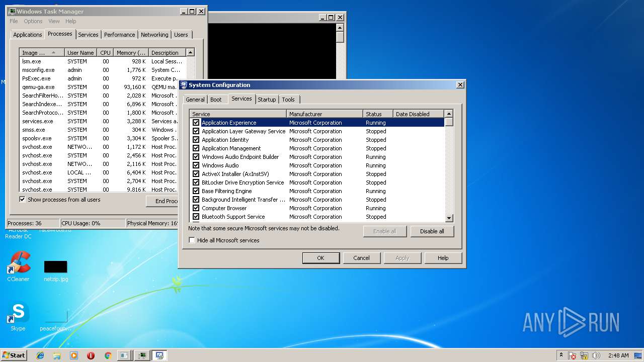Click Help button in System Configuration

click(443, 258)
